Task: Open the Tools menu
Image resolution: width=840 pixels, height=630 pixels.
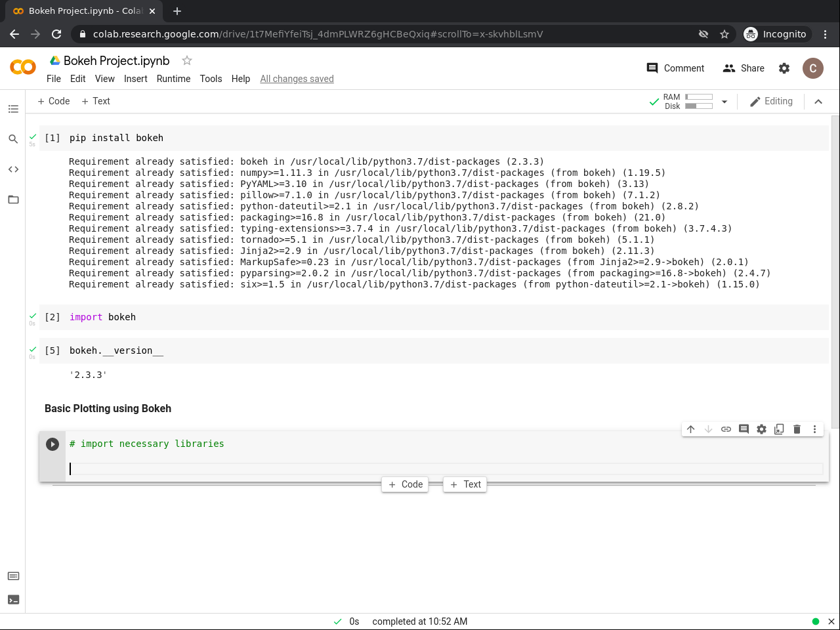Action: (x=211, y=79)
